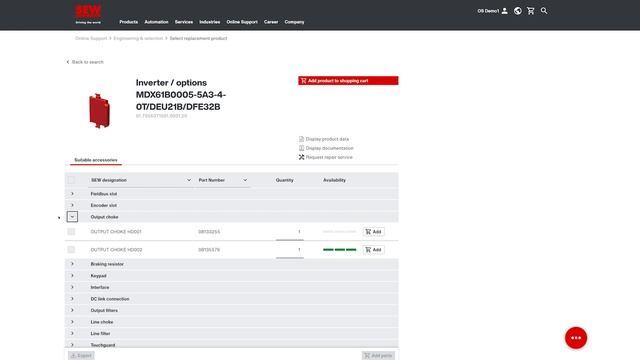Viewport: 640px width, 360px height.
Task: Open Online Support menu
Action: [242, 22]
